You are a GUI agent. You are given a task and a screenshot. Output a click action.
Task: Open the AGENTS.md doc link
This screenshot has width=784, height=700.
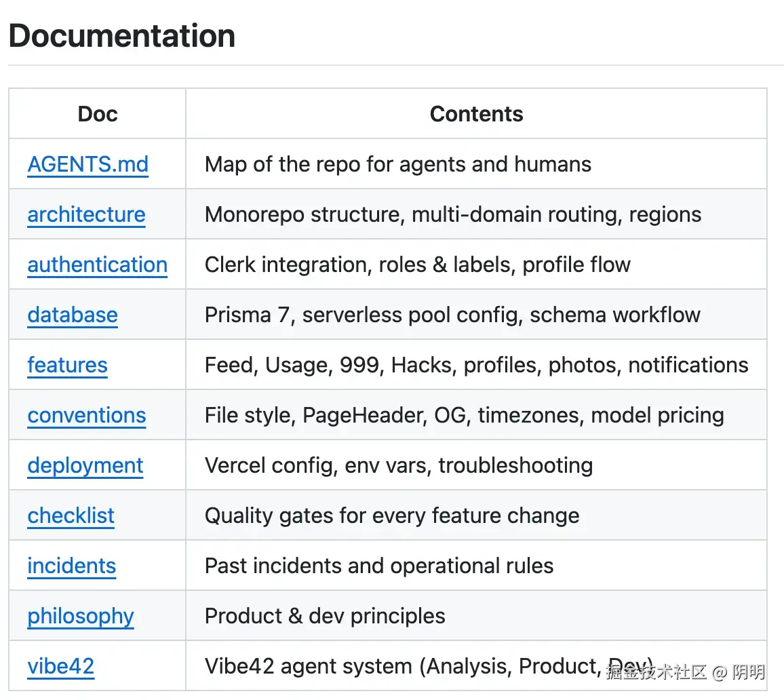(x=87, y=164)
